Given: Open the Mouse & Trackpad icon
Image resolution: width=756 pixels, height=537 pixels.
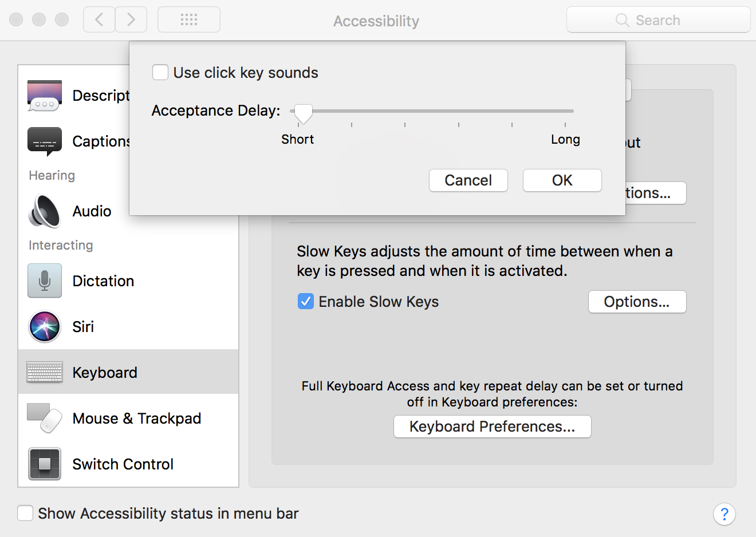Looking at the screenshot, I should 45,418.
